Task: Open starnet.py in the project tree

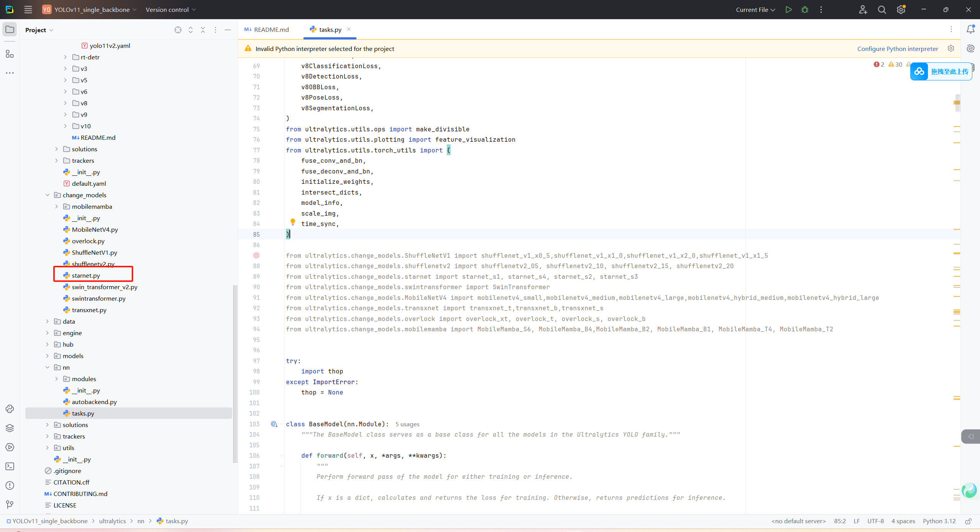Action: (86, 275)
